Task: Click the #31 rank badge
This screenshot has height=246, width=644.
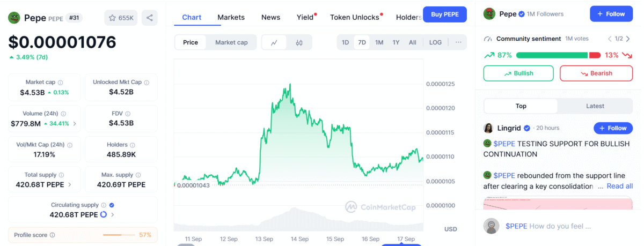Action: (x=74, y=18)
